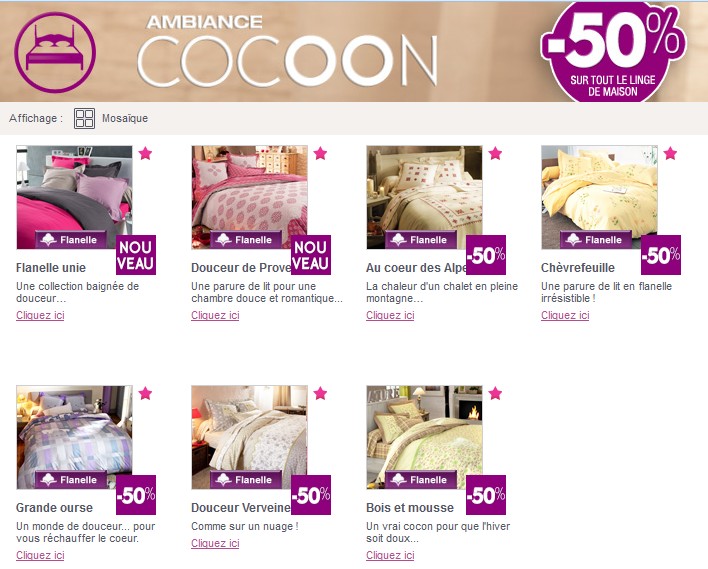The height and width of the screenshot is (569, 708).
Task: Open the Grande ourse bedding thumbnail
Action: (x=75, y=437)
